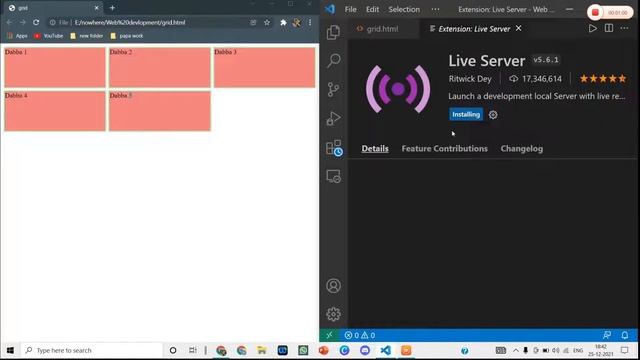Open the Edit menu in VS Code
This screenshot has width=640, height=360.
pyautogui.click(x=372, y=9)
